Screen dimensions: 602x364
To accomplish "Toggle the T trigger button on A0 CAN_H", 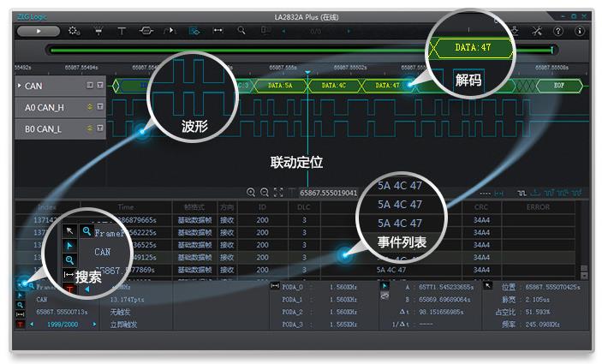I will [99, 107].
